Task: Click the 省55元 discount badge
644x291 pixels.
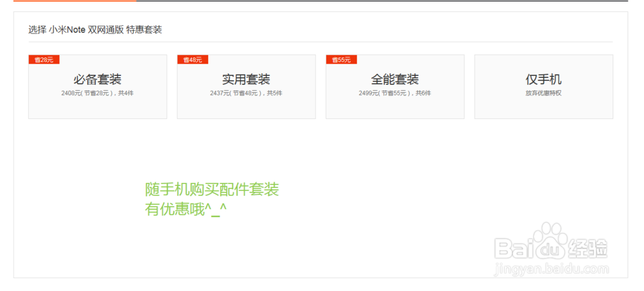Action: tap(341, 60)
